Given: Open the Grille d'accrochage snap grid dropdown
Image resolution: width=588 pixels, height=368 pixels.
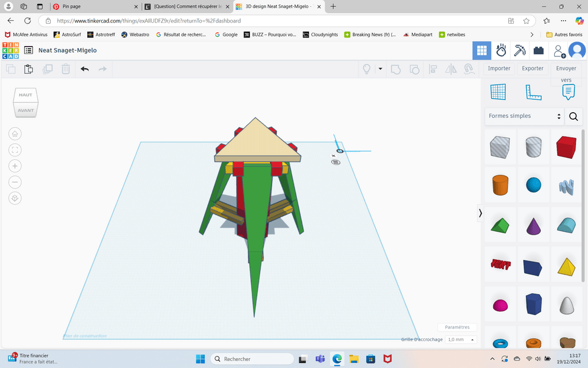Looking at the screenshot, I should (461, 339).
